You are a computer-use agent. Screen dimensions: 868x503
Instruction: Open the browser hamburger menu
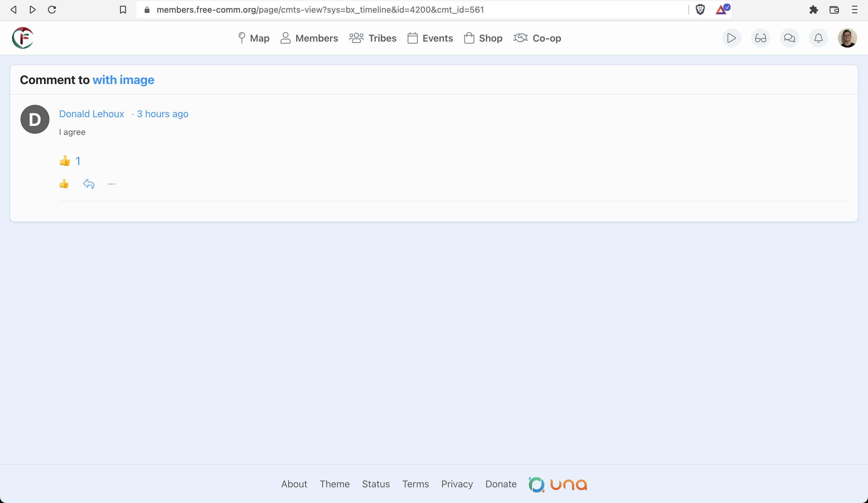[x=854, y=10]
